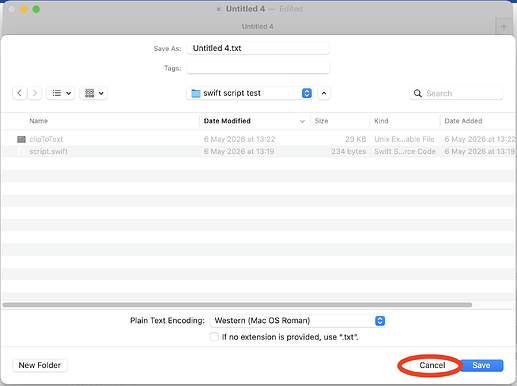The width and height of the screenshot is (517, 386).
Task: Click the script.swift document icon
Action: pos(21,151)
